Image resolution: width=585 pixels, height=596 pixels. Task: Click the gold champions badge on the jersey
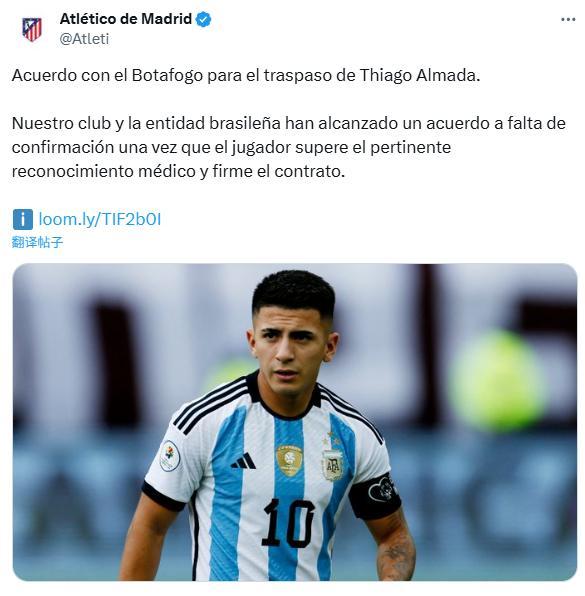(289, 460)
